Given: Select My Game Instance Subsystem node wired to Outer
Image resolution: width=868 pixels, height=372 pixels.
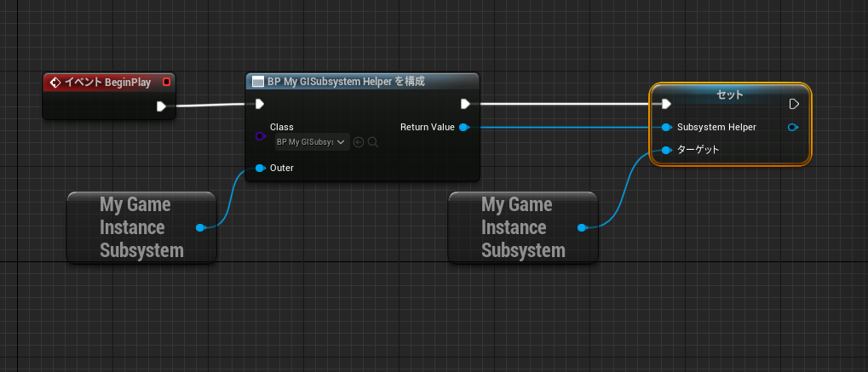Looking at the screenshot, I should (141, 227).
